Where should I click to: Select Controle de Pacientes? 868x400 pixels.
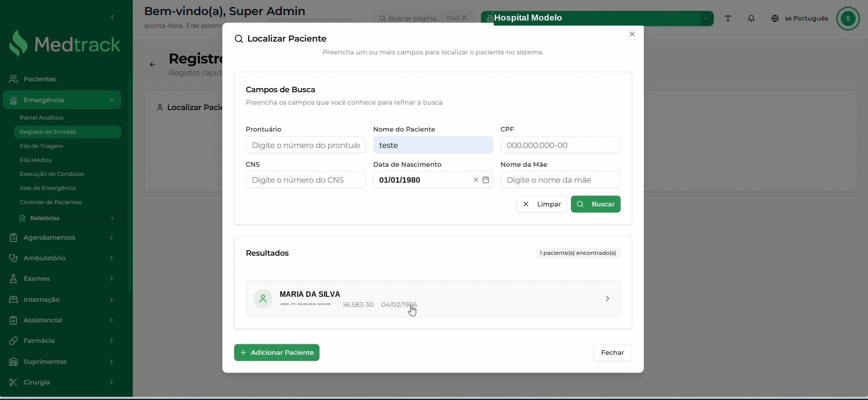[x=51, y=202]
